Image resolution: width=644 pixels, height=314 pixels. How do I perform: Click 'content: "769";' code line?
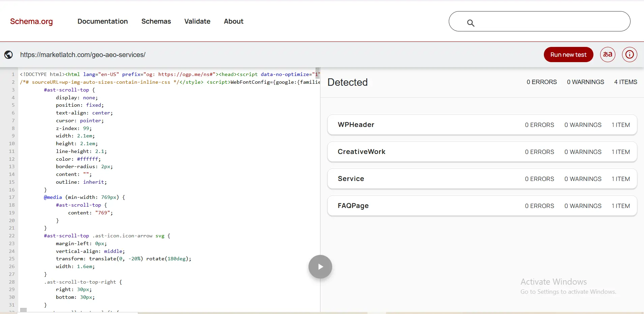coord(90,213)
